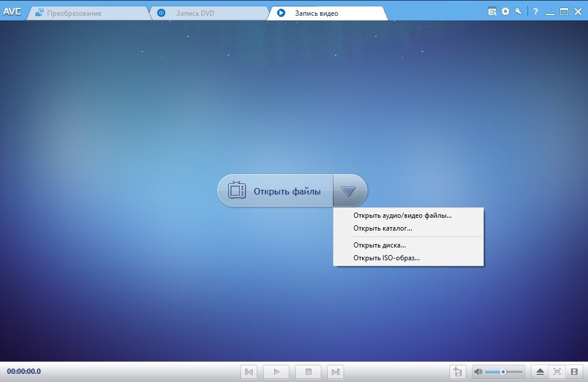
Task: Adjust the volume slider
Action: click(504, 372)
